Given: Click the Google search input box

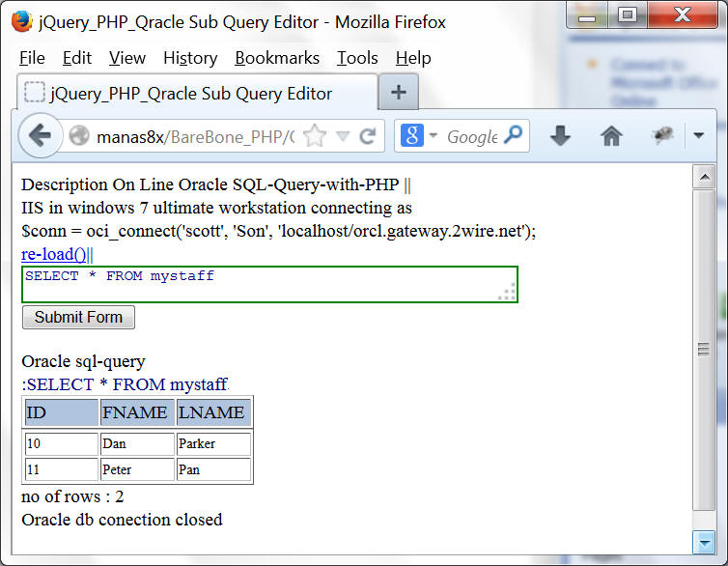Looking at the screenshot, I should [x=472, y=136].
